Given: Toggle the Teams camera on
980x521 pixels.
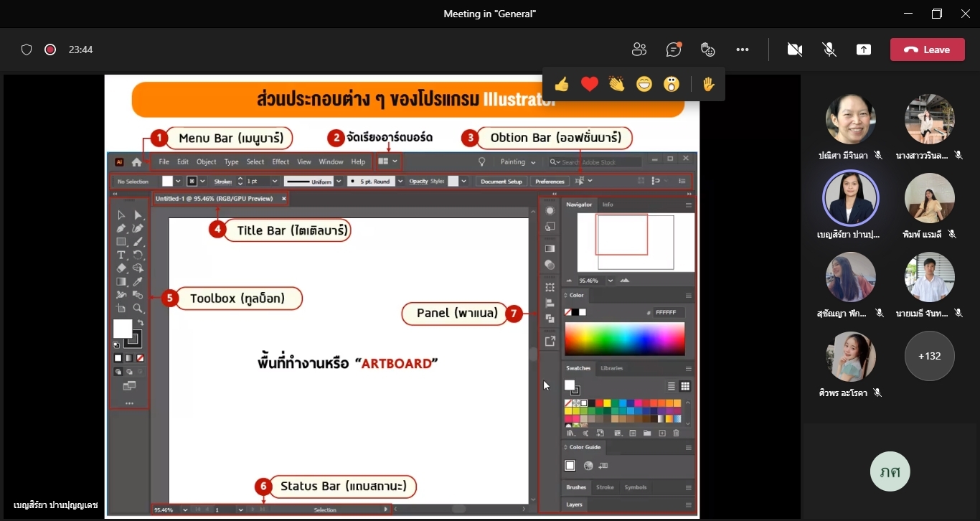Looking at the screenshot, I should tap(794, 50).
